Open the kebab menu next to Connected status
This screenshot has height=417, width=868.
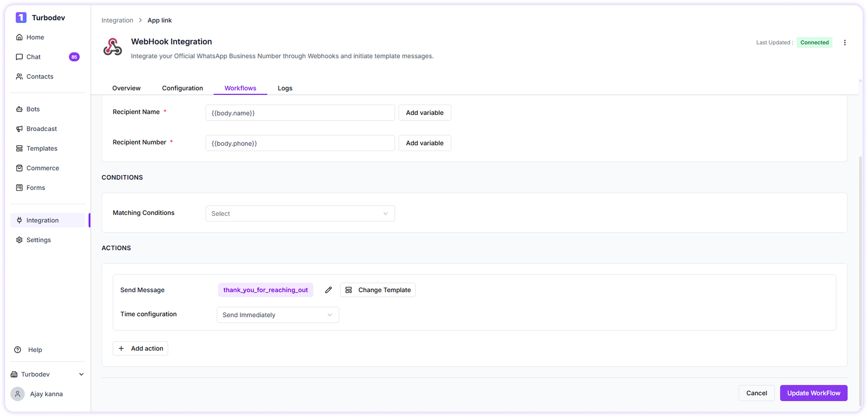tap(845, 42)
